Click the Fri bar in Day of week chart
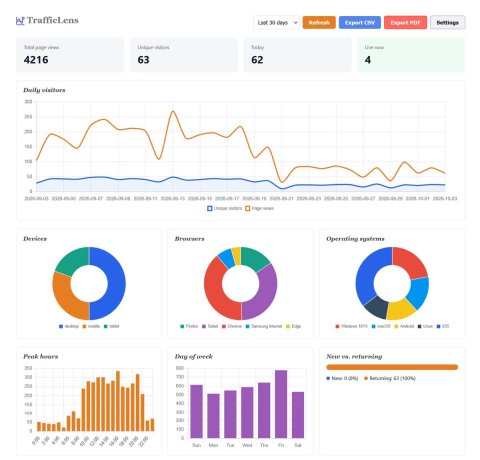 (281, 404)
